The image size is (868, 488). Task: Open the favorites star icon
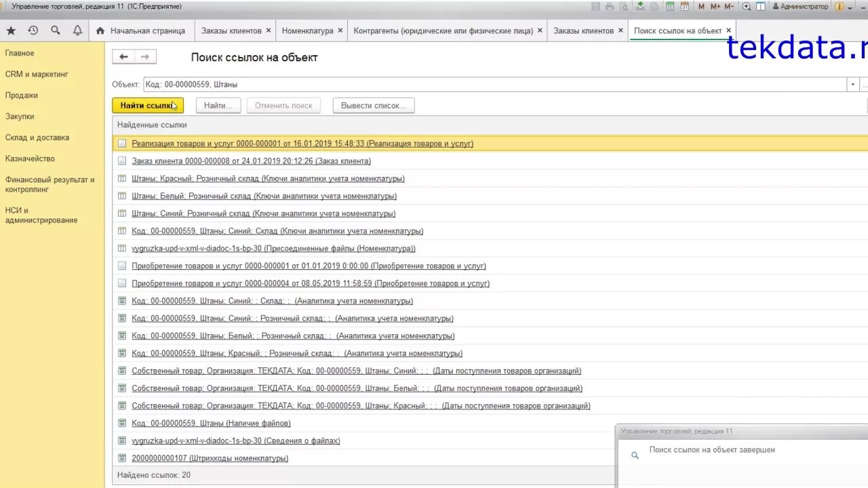[x=11, y=30]
